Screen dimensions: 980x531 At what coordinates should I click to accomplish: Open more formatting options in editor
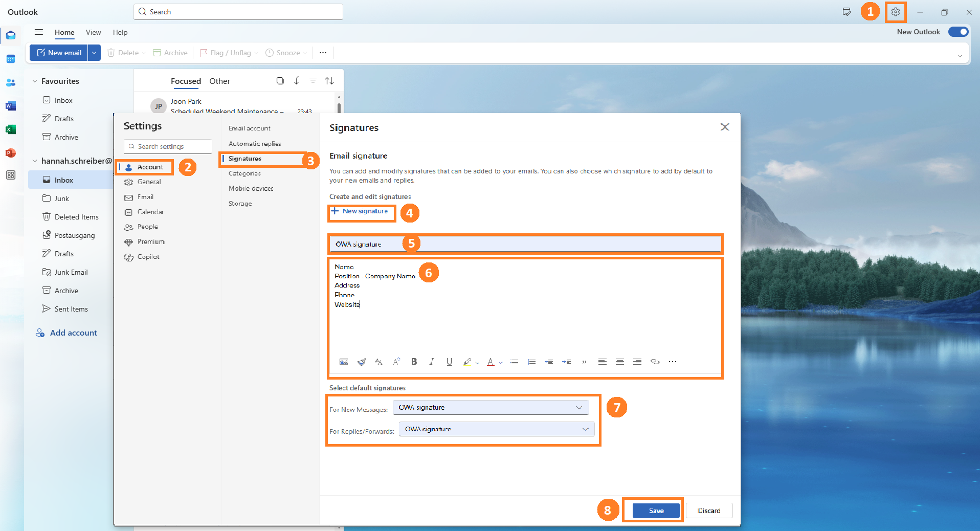click(673, 362)
